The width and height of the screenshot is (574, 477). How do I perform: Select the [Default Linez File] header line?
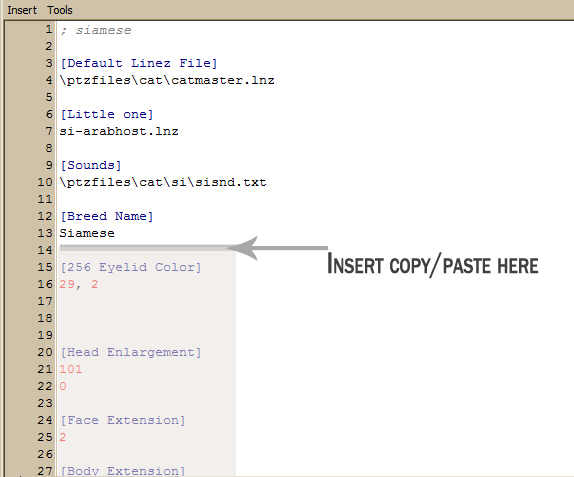(x=139, y=63)
